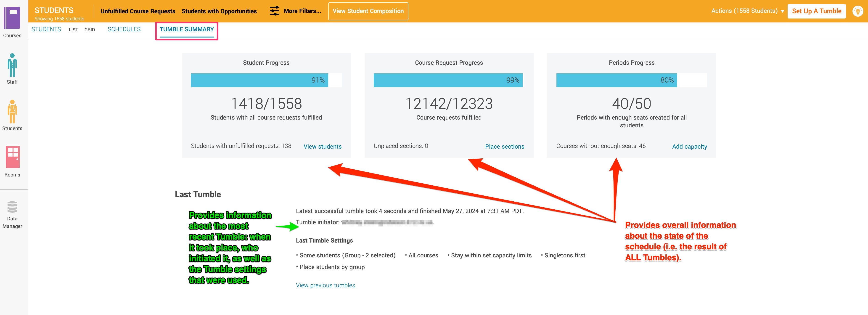Select the Students sidebar icon
This screenshot has height=315, width=868.
click(x=12, y=112)
